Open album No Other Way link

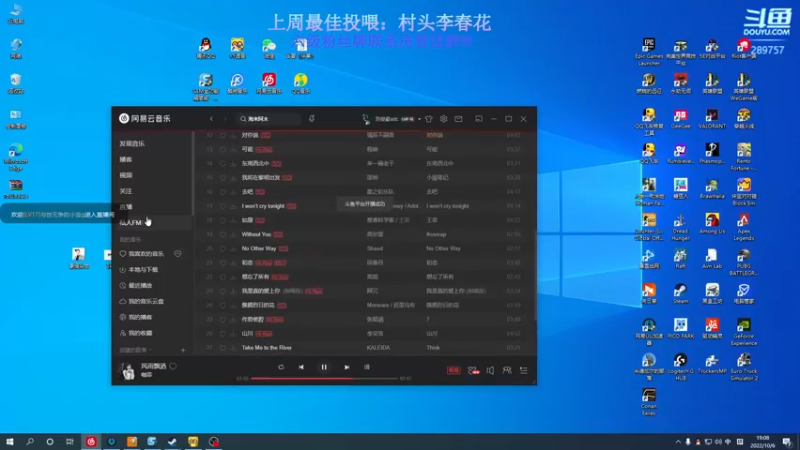coord(443,248)
